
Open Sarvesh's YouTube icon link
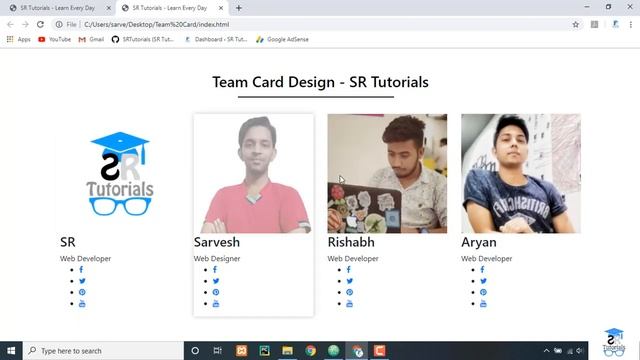pos(216,304)
